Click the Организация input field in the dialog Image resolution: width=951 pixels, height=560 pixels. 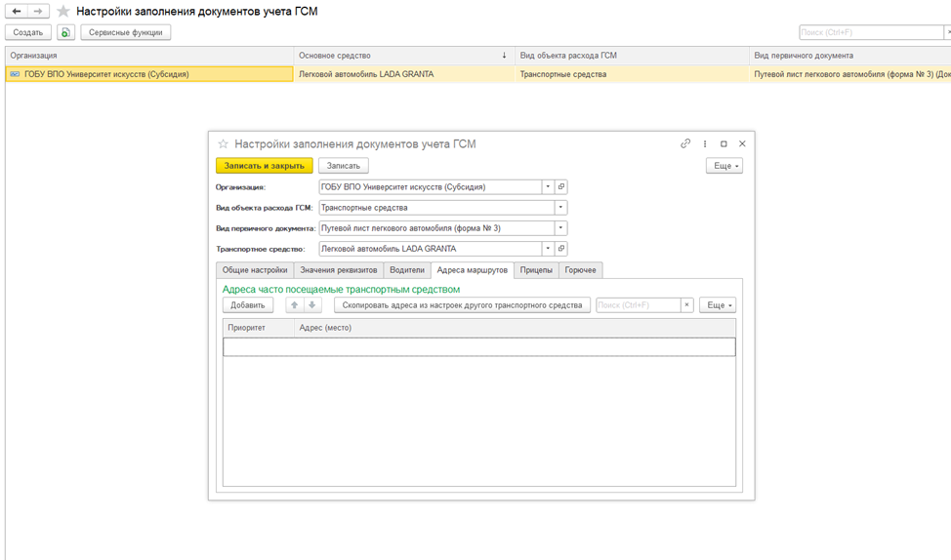[x=430, y=186]
